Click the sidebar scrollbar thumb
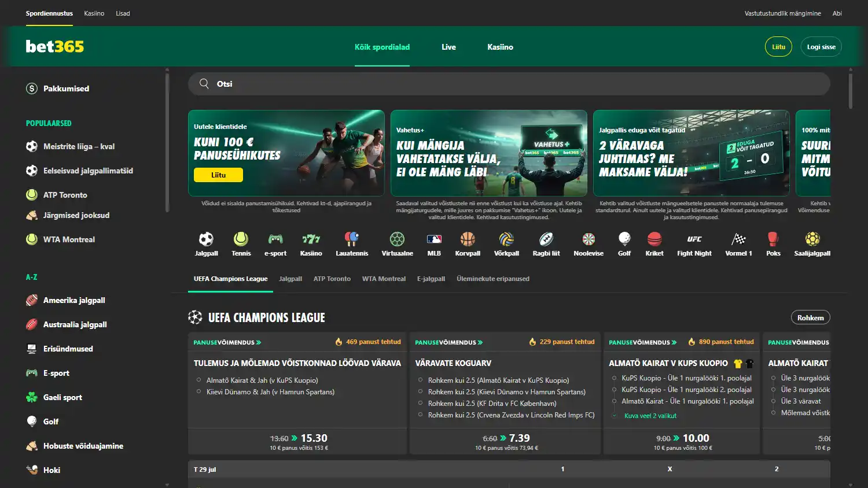The height and width of the screenshot is (488, 868). [x=167, y=142]
